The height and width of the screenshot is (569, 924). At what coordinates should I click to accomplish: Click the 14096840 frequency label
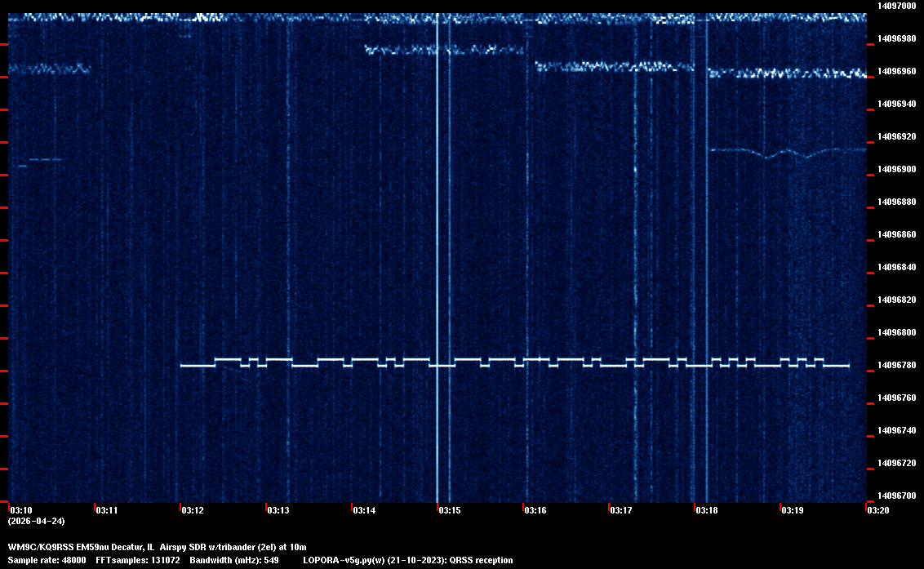click(896, 267)
